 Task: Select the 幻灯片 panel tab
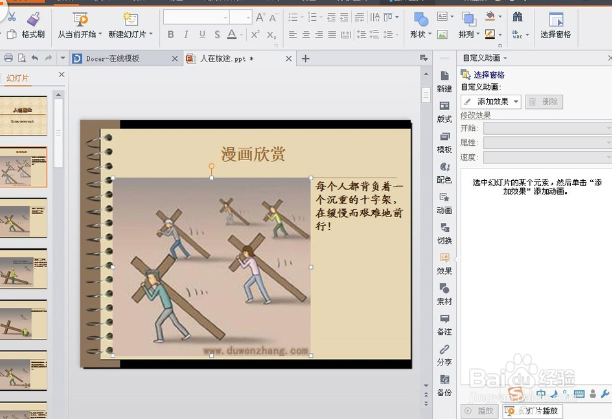tap(18, 78)
